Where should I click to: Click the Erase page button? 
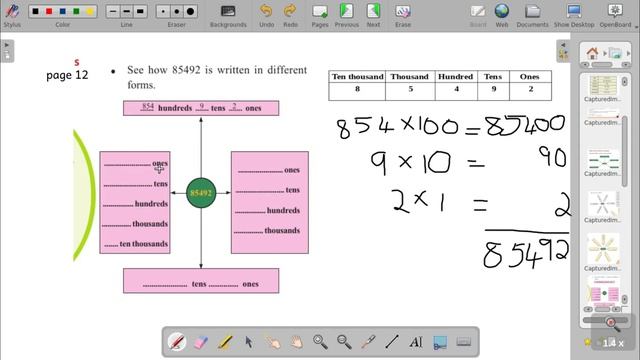click(x=403, y=15)
